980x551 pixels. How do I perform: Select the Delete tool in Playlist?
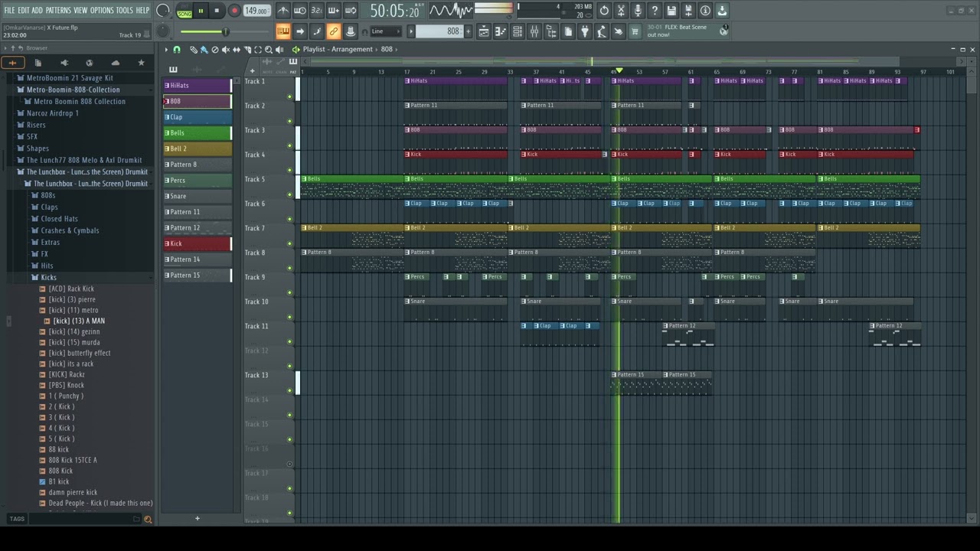click(x=215, y=50)
